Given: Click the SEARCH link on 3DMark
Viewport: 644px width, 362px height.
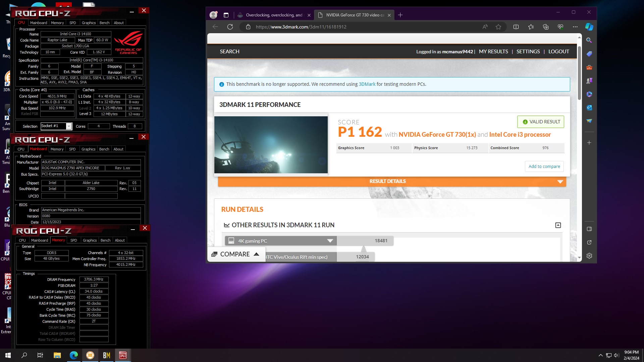Looking at the screenshot, I should coord(230,52).
